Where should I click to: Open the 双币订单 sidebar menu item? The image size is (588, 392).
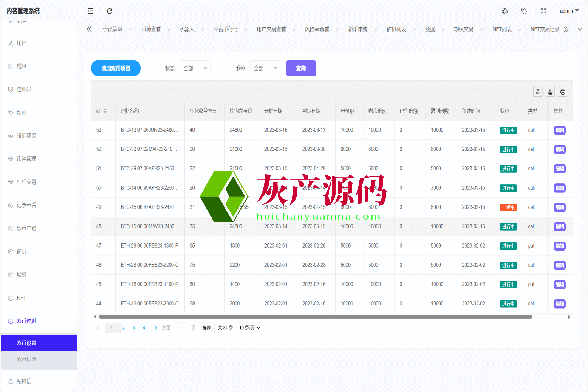pyautogui.click(x=26, y=359)
